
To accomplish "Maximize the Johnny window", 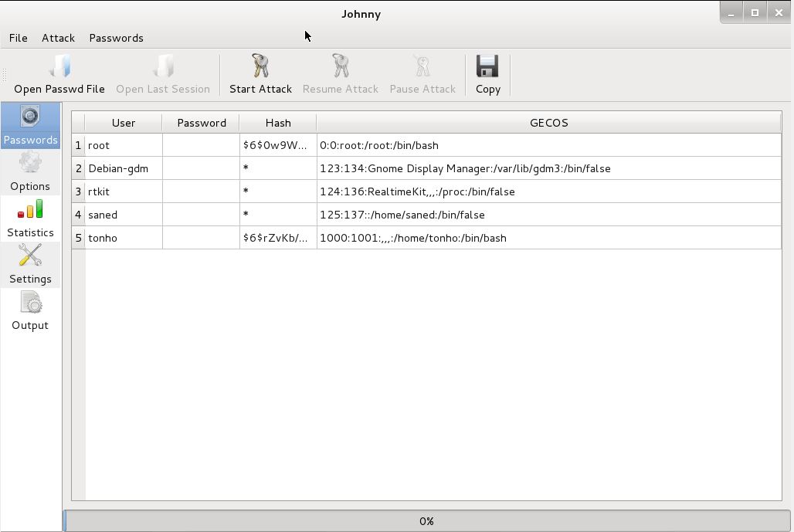I will 755,13.
